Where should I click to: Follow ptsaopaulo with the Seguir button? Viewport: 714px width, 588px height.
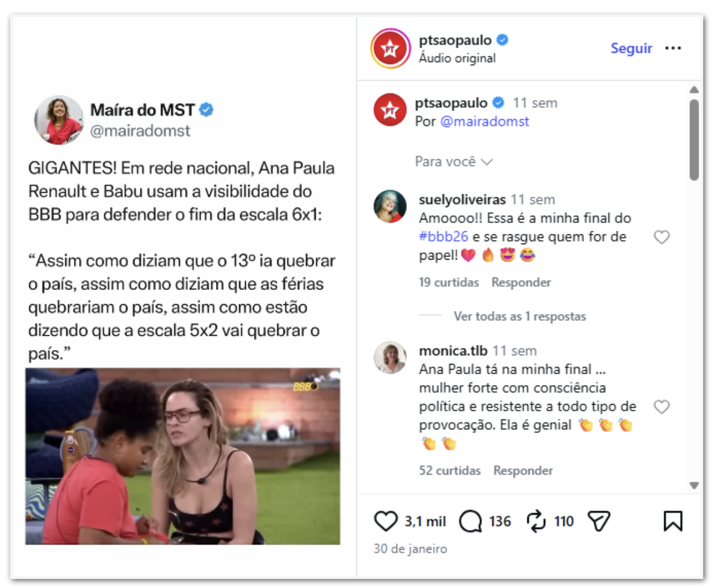point(631,48)
